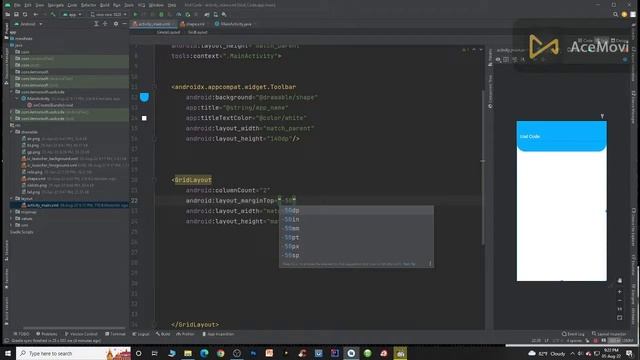Viewport: 640px width, 360px height.
Task: Click the AVD Device Manager icon in toolbar
Action: coord(216,14)
